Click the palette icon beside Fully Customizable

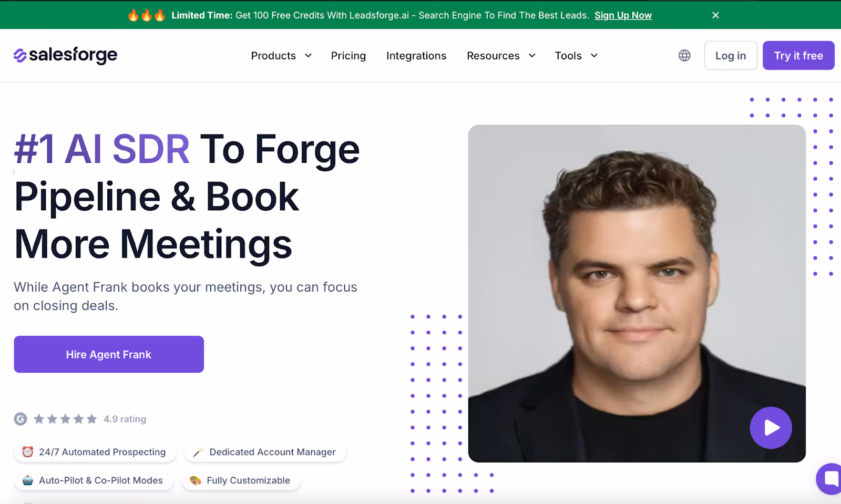click(196, 480)
